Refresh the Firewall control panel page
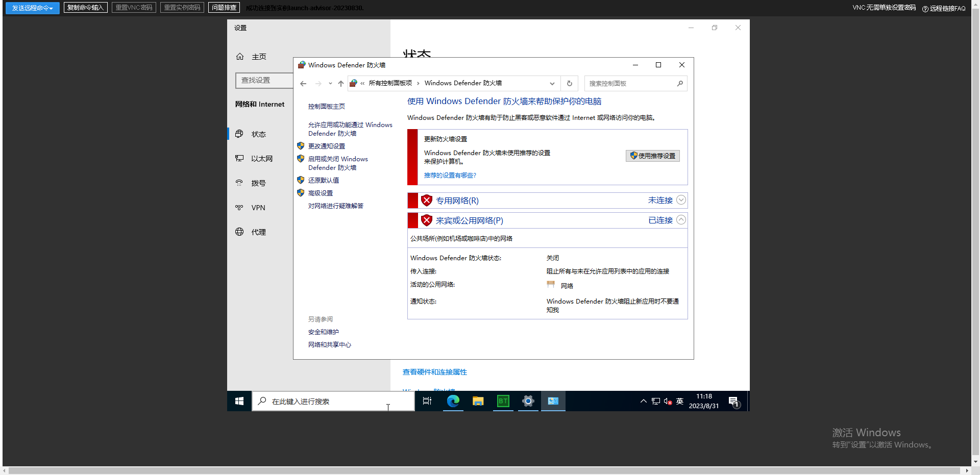Screen dimensions: 980x475 click(570, 84)
